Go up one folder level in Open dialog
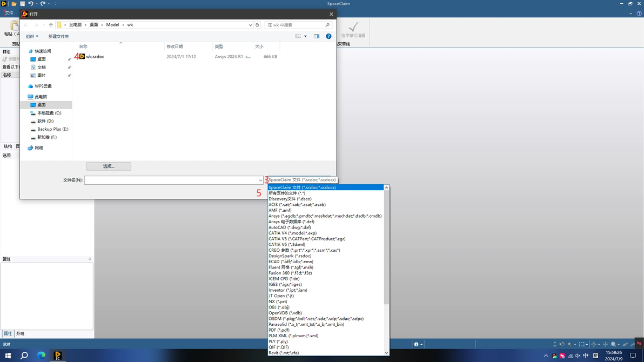 51,25
